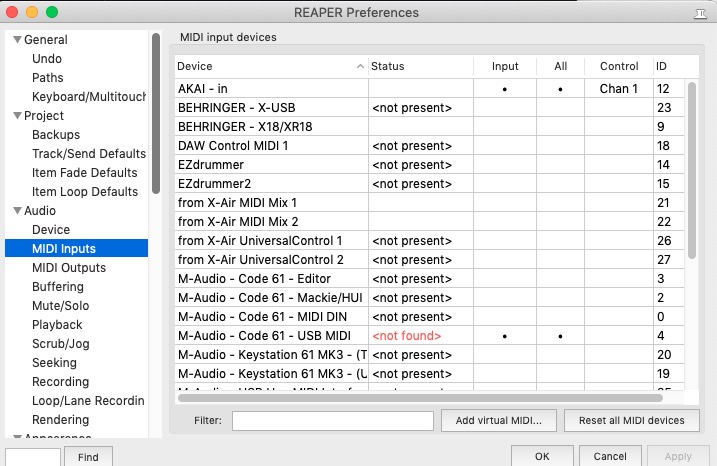Click Add virtual MIDI... button

tap(498, 421)
